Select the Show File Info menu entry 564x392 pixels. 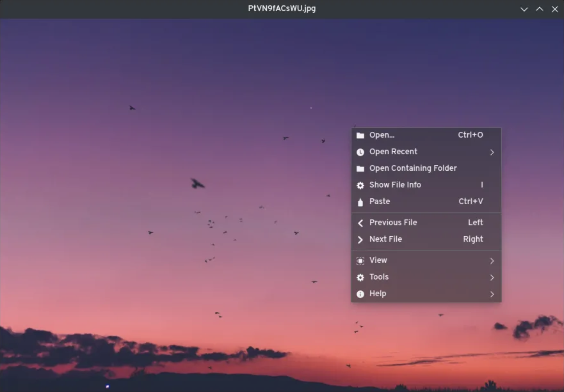pos(395,185)
